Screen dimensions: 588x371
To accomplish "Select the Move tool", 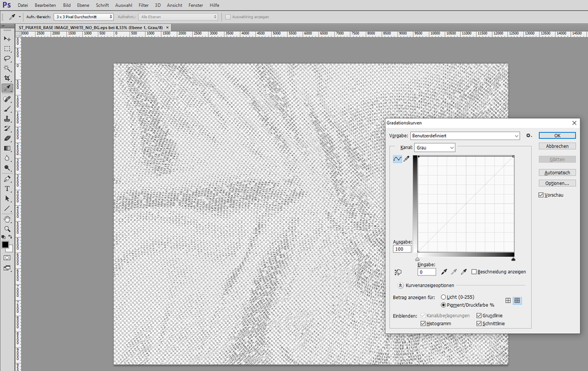I will pyautogui.click(x=7, y=39).
